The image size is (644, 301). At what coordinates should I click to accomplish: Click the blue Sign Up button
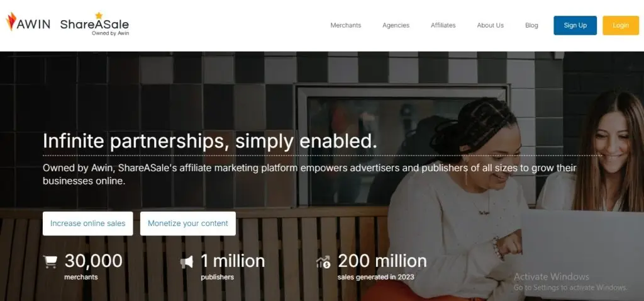coord(575,25)
